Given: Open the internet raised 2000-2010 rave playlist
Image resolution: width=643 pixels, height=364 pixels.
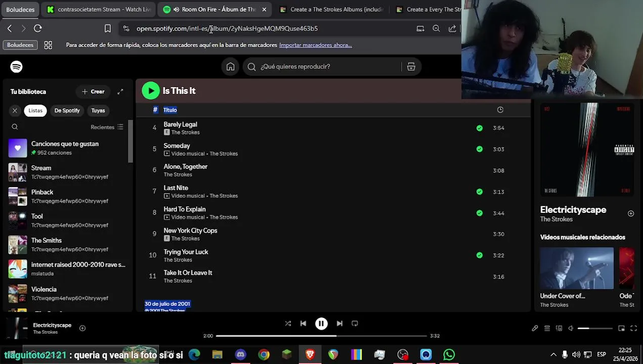Looking at the screenshot, I should pyautogui.click(x=67, y=269).
